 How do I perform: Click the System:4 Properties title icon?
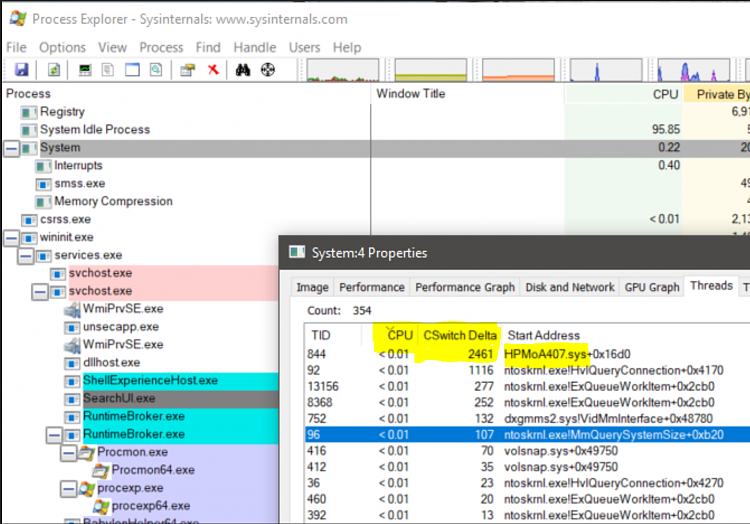pos(297,252)
